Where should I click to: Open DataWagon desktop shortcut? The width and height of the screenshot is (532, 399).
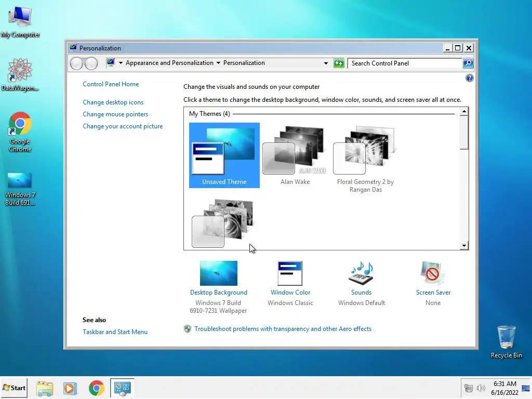[20, 75]
